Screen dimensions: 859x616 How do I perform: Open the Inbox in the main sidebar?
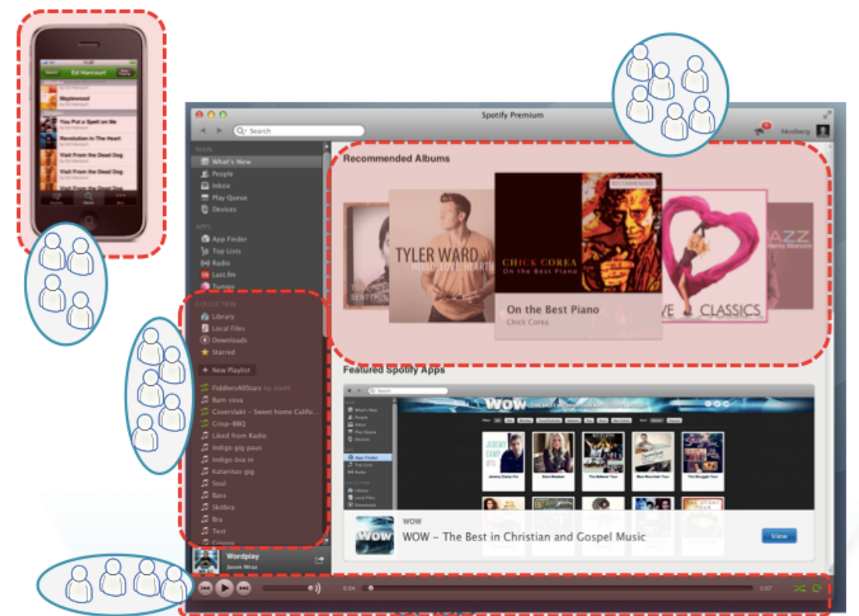221,186
